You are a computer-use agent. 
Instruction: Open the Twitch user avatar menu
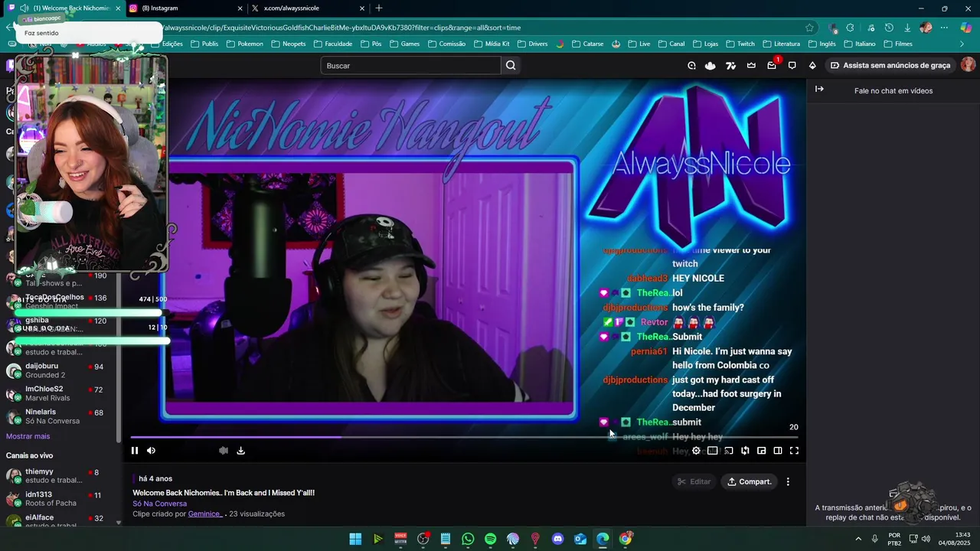coord(969,65)
